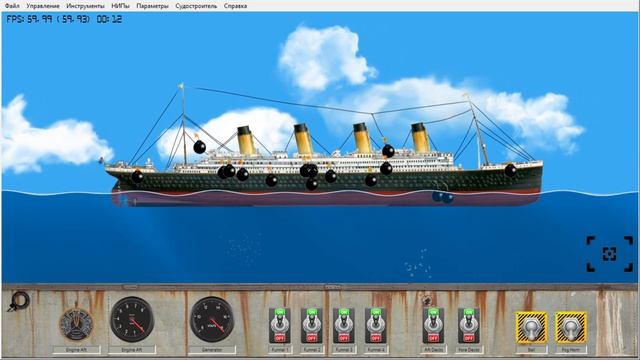This screenshot has width=640, height=360.
Task: Flip the Aft Decks light switch
Action: [433, 325]
